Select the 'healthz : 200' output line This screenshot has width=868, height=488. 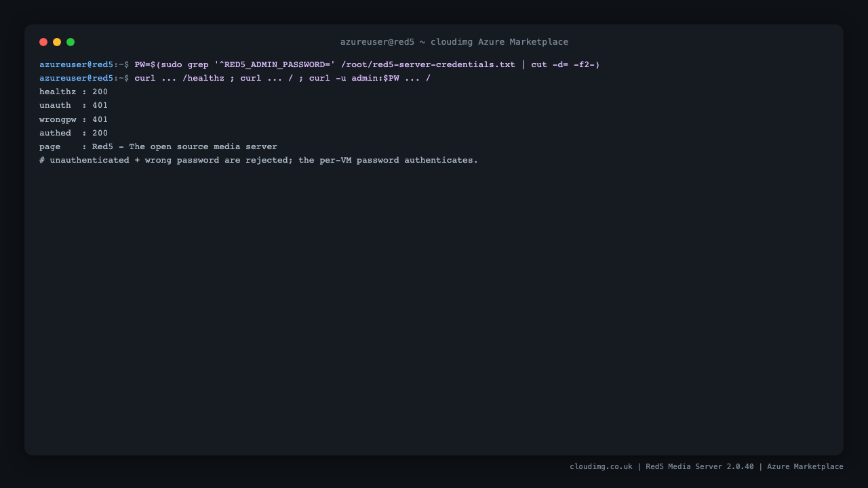(x=73, y=91)
